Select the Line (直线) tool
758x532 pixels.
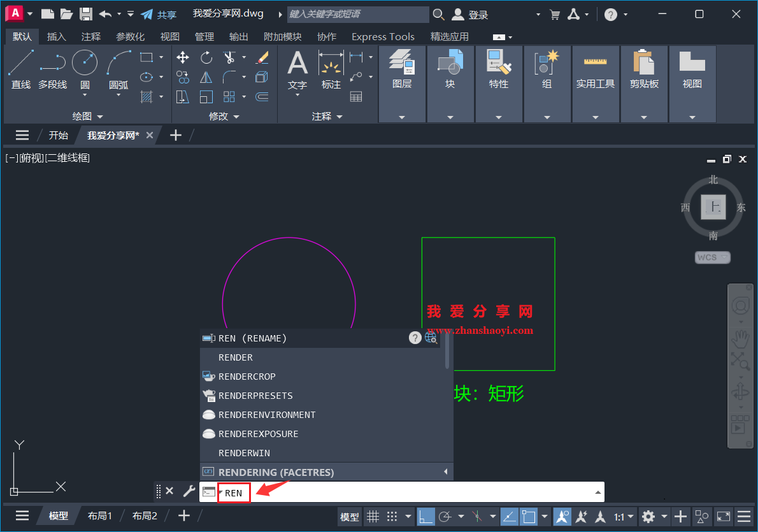coord(21,69)
